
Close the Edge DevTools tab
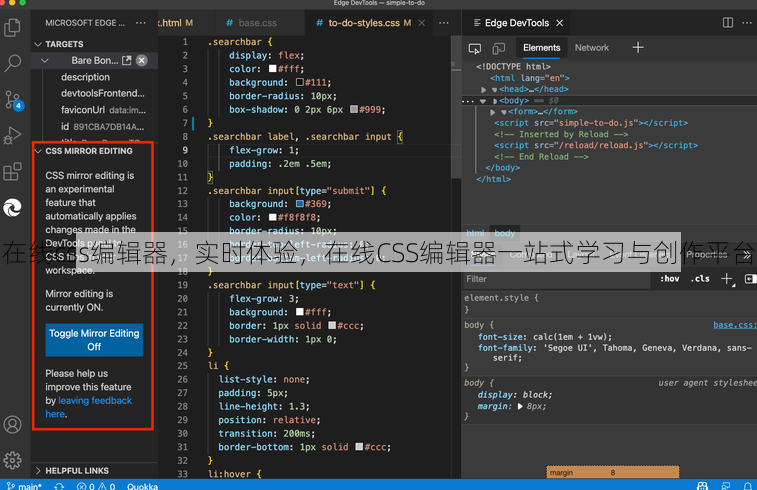pos(560,23)
